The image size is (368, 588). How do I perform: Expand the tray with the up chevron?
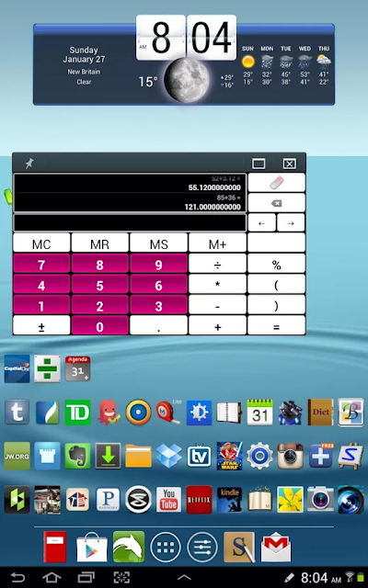[184, 578]
